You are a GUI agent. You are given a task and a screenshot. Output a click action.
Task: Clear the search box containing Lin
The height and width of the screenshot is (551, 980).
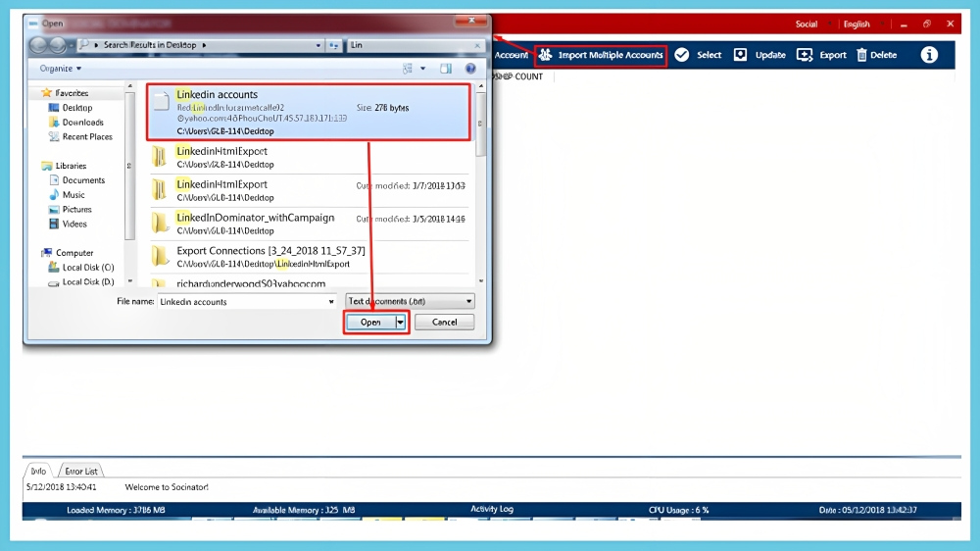click(477, 45)
